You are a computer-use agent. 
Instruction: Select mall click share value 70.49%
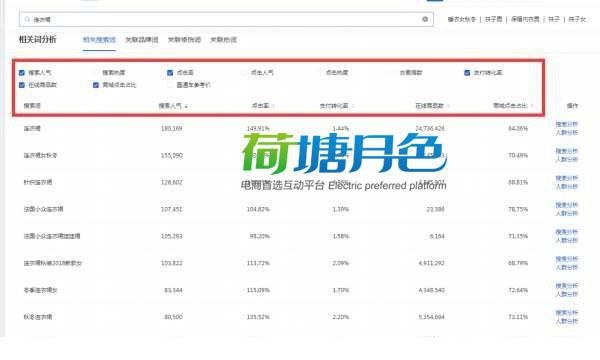click(x=518, y=155)
